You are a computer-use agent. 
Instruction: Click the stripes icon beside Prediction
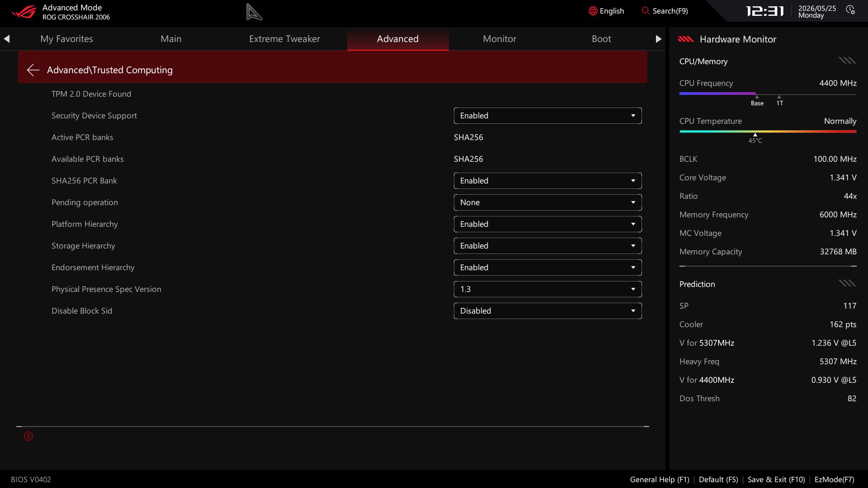click(x=847, y=283)
